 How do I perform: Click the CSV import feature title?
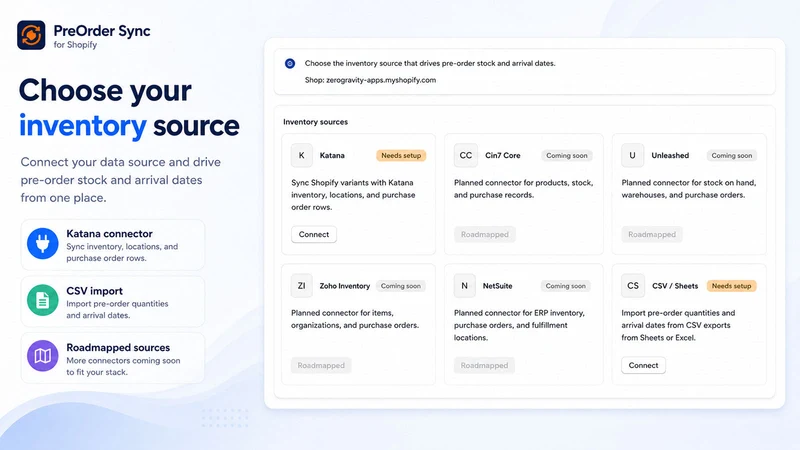pos(94,291)
